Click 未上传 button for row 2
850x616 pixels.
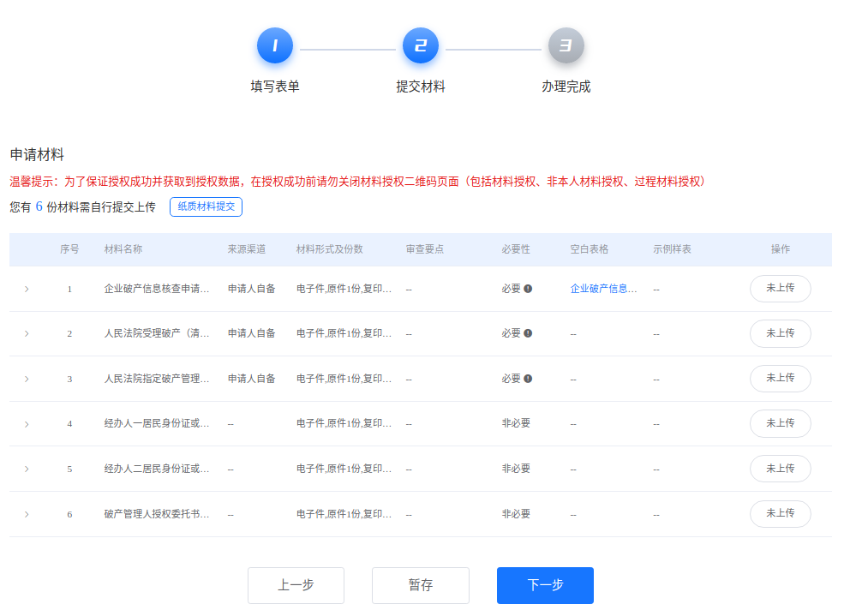pos(780,333)
